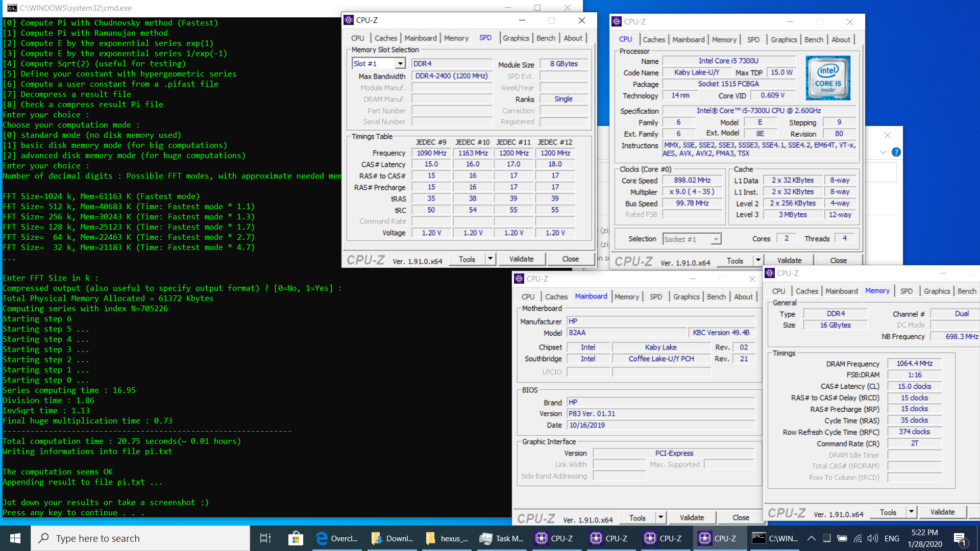This screenshot has height=551, width=980.
Task: Open the Wi-Fi network tray icon
Action: pos(858,538)
